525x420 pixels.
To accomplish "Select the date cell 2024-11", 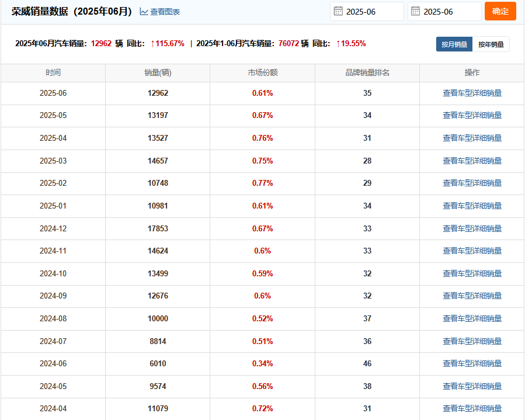I will pos(53,251).
